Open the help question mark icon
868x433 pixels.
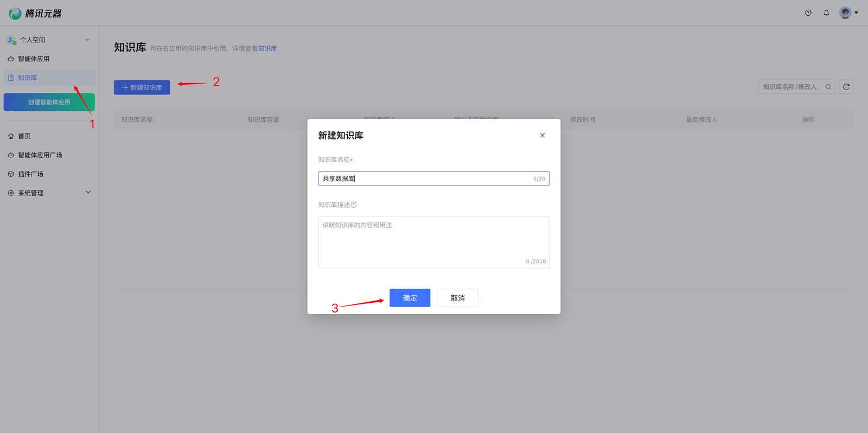click(x=808, y=13)
